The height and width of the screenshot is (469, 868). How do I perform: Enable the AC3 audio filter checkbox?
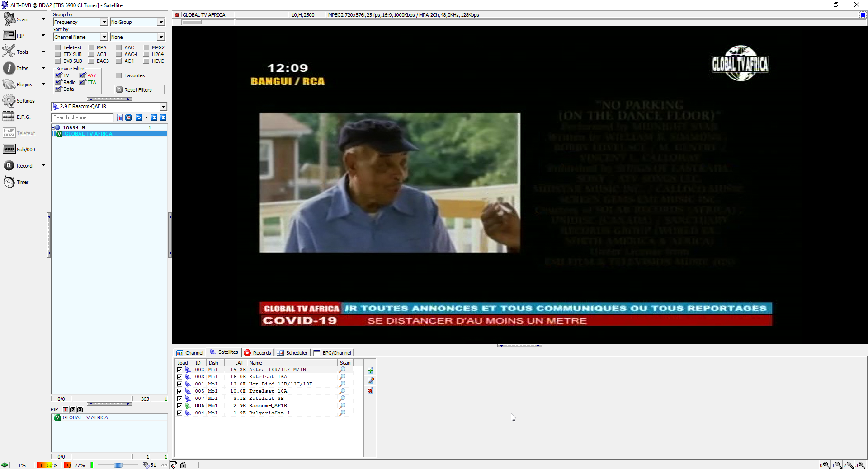[x=91, y=54]
